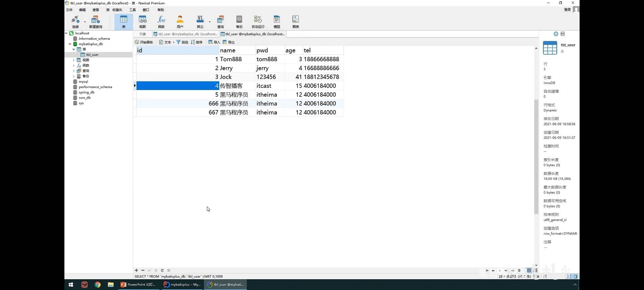This screenshot has width=644, height=290.
Task: Click the name column header
Action: [237, 50]
